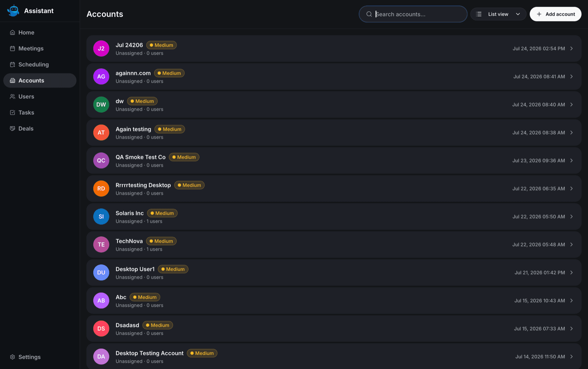Expand the Jul 24206 row chevron
This screenshot has height=369, width=588.
pyautogui.click(x=571, y=49)
